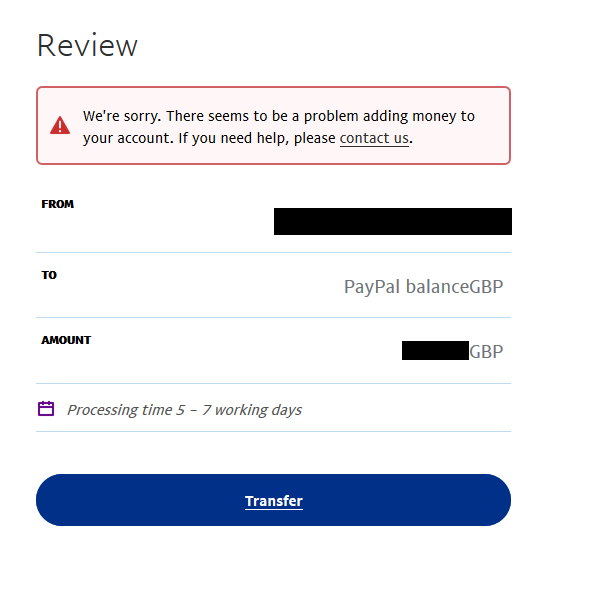Click the redacted FROM account value
The height and width of the screenshot is (592, 590).
[393, 221]
